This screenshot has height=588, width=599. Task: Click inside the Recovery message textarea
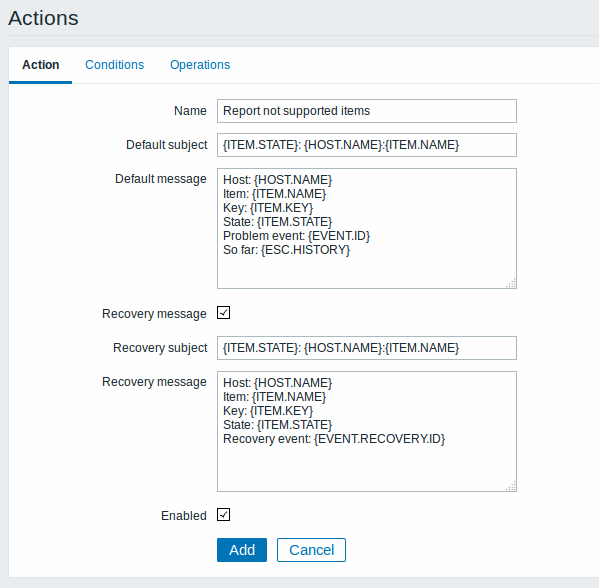[367, 431]
